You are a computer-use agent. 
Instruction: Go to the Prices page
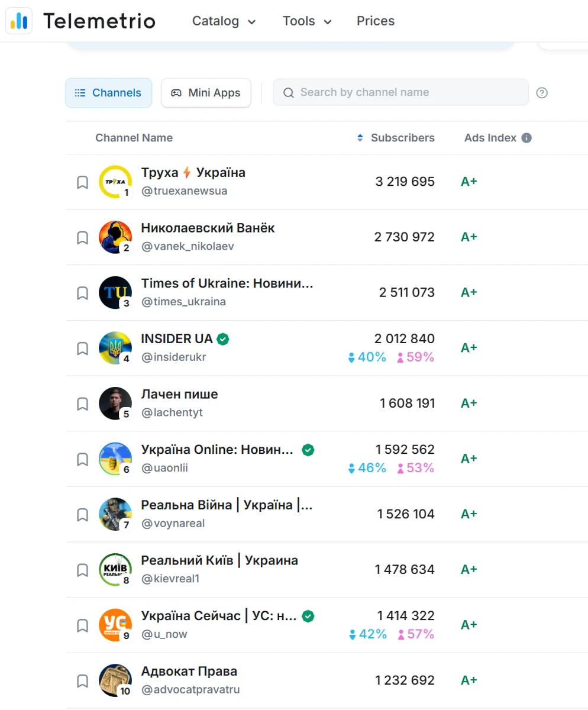[375, 21]
